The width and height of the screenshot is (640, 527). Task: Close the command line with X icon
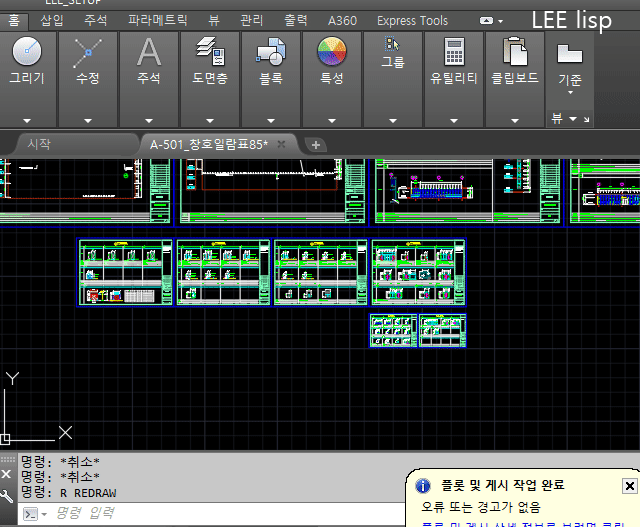[x=6, y=474]
